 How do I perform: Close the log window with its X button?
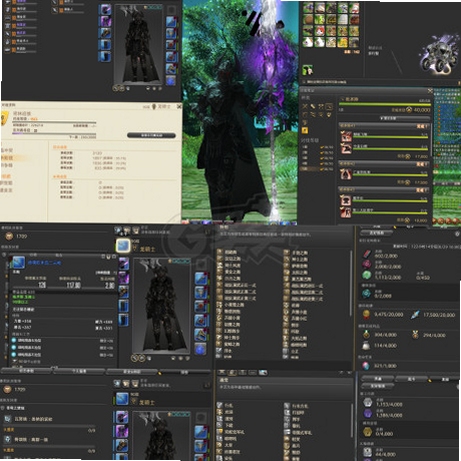[430, 90]
